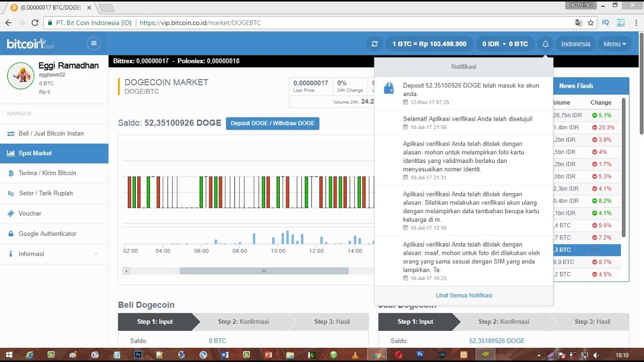Select Spot Market in the navigation
644x362 pixels.
point(54,153)
